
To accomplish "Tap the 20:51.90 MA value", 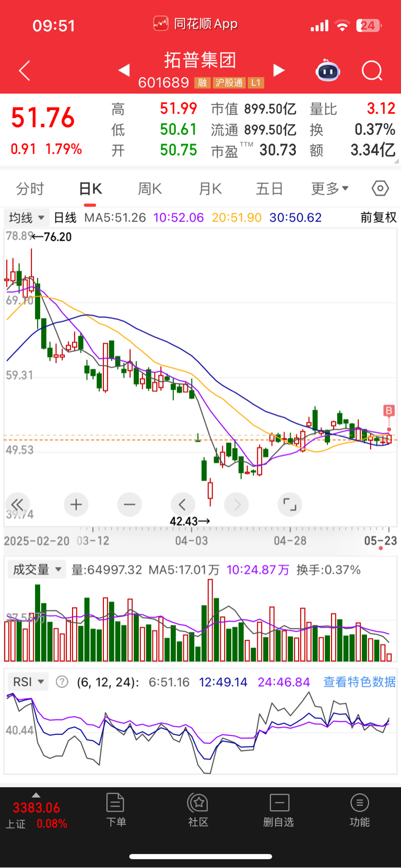I will (x=237, y=218).
